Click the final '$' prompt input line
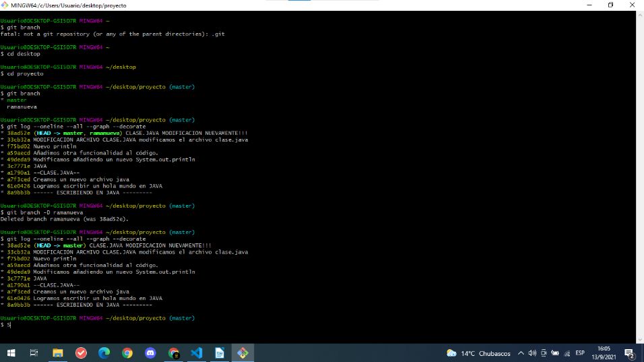 point(6,325)
